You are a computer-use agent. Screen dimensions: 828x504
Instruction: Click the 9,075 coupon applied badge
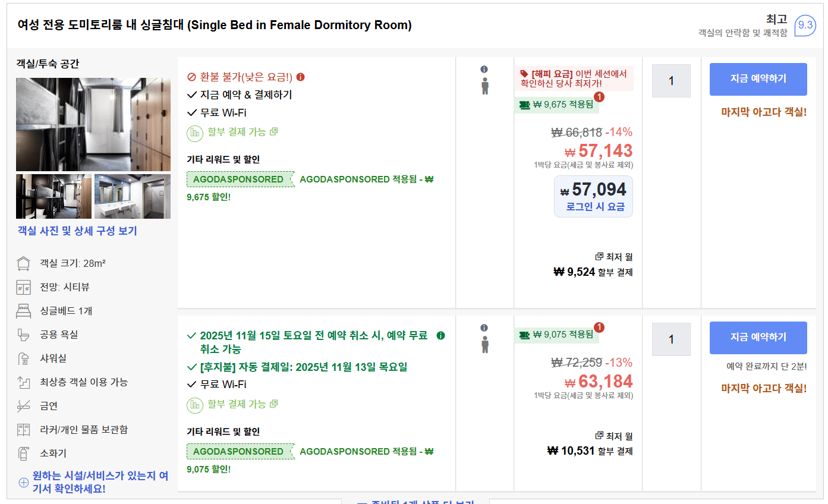(x=556, y=335)
